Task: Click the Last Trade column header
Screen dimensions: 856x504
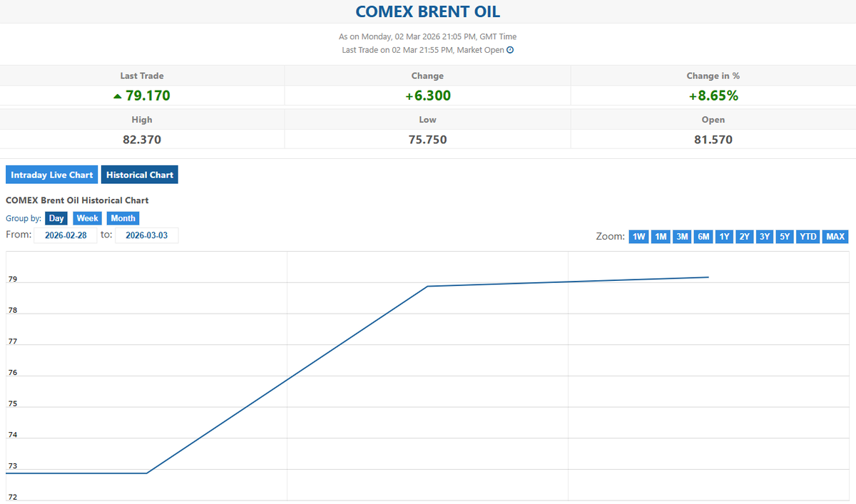Action: (x=142, y=76)
